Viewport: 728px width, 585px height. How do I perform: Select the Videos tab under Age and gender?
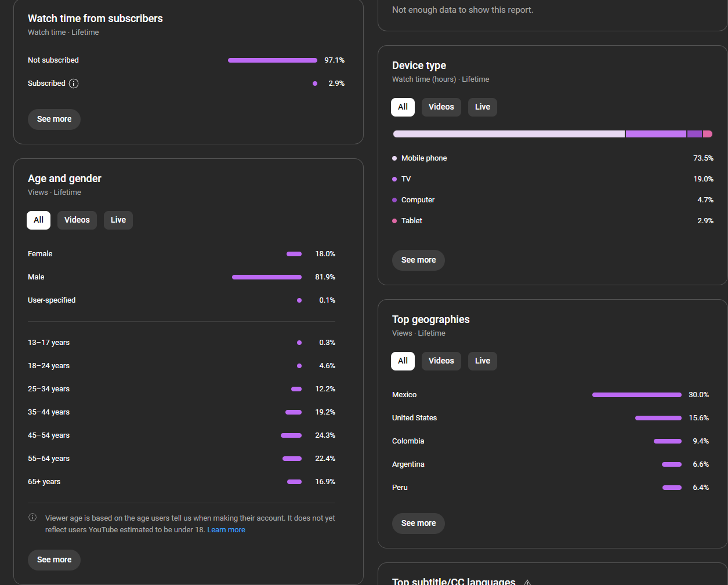pos(77,220)
